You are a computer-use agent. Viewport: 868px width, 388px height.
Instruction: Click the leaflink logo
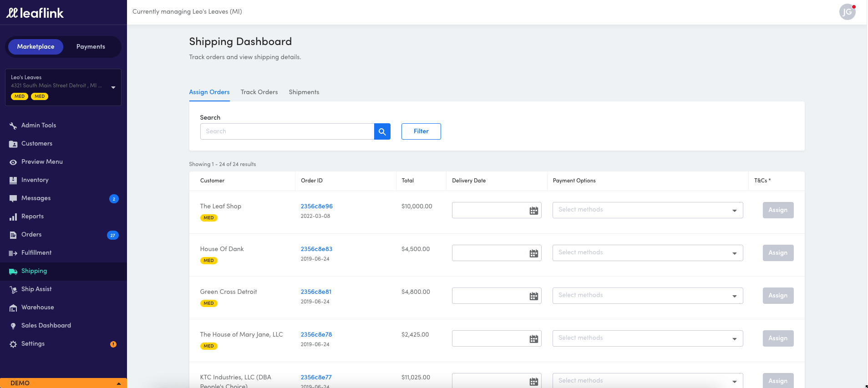pos(35,13)
